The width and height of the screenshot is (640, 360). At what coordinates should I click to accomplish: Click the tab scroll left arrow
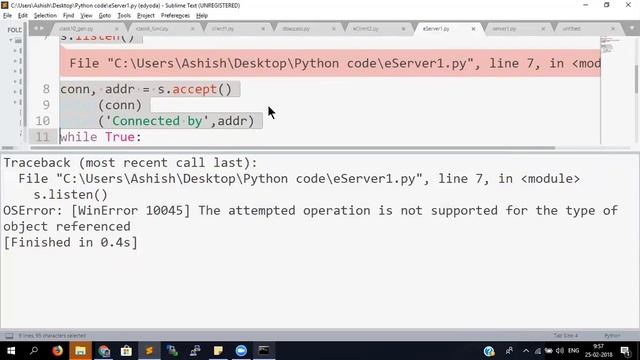[36, 29]
